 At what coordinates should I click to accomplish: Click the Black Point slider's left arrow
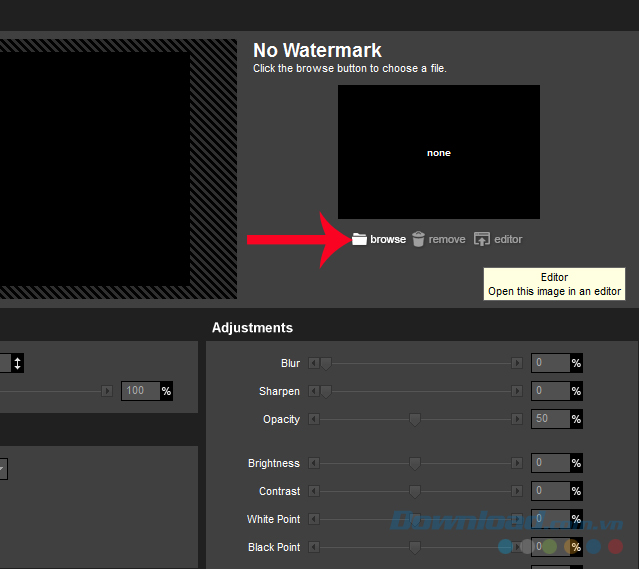click(x=314, y=547)
